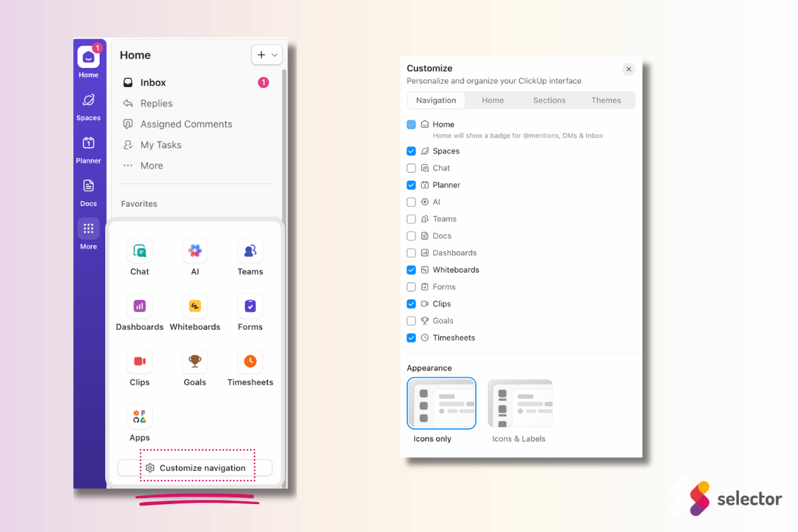Click the Customize navigation button
The height and width of the screenshot is (532, 798).
pyautogui.click(x=195, y=468)
